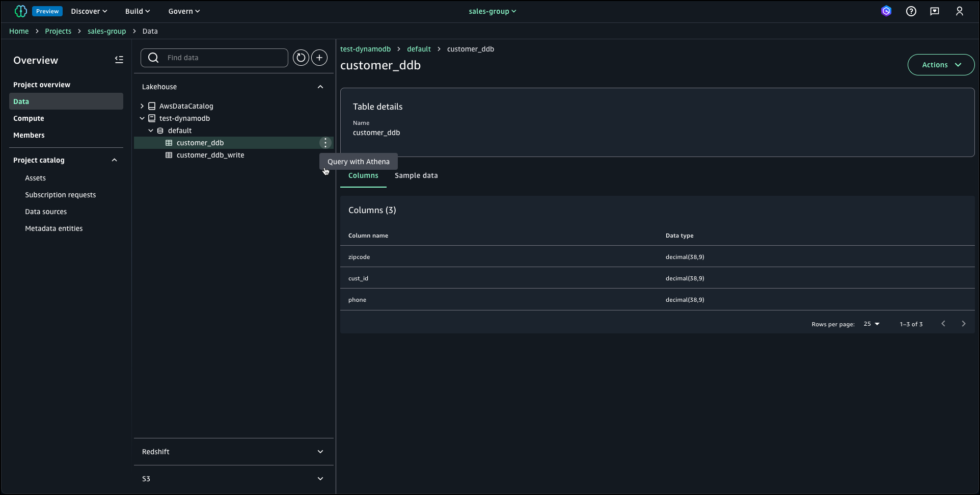Screen dimensions: 980x495
Task: Open the user profile icon
Action: pos(960,11)
